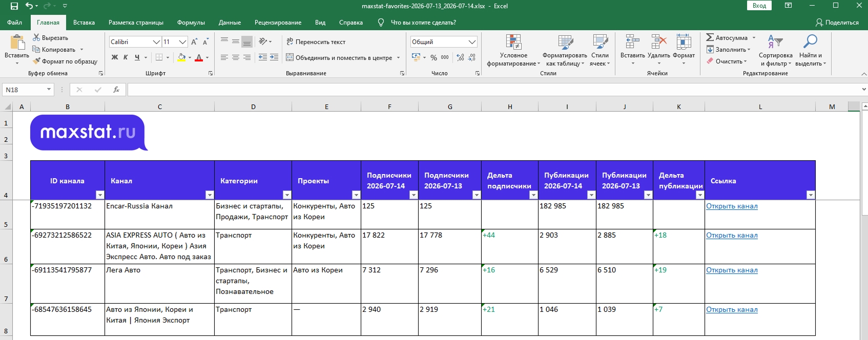This screenshot has width=868, height=340.
Task: Click Cell Styles icon
Action: pyautogui.click(x=600, y=42)
